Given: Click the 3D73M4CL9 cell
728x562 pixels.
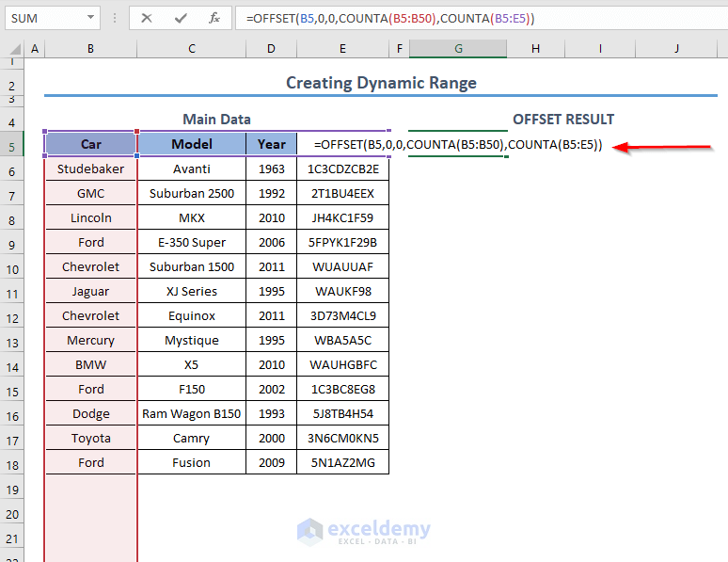Looking at the screenshot, I should click(343, 315).
